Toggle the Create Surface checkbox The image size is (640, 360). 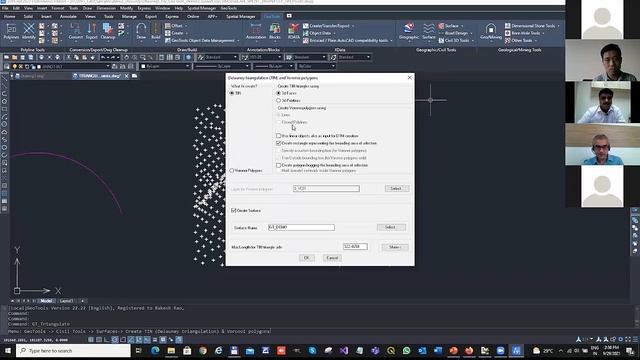pos(233,211)
